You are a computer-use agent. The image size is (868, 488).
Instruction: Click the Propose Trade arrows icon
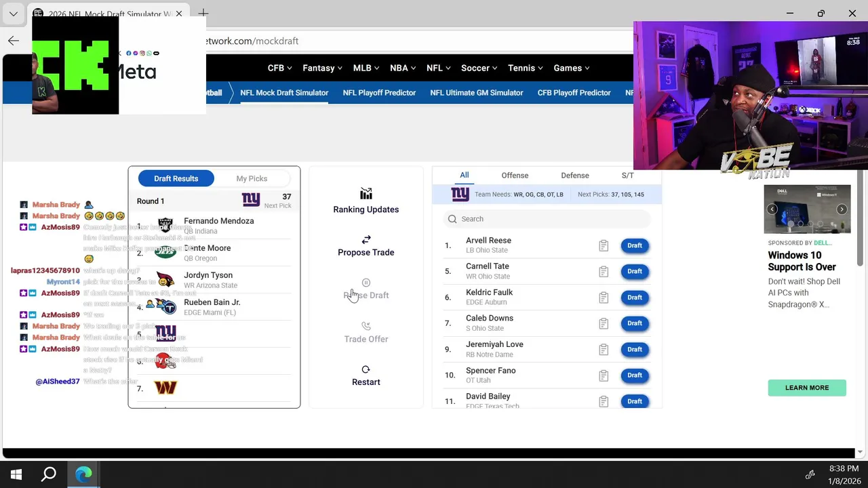point(366,239)
